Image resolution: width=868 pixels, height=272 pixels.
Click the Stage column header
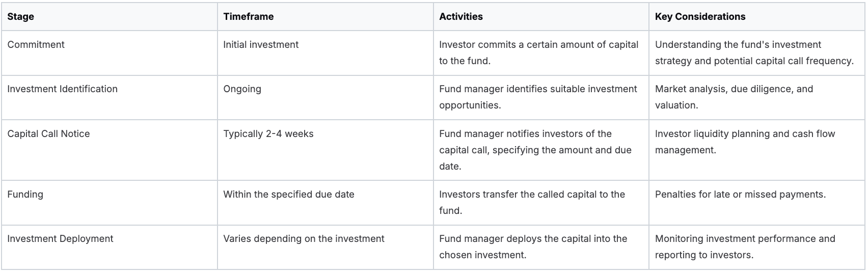pyautogui.click(x=21, y=17)
